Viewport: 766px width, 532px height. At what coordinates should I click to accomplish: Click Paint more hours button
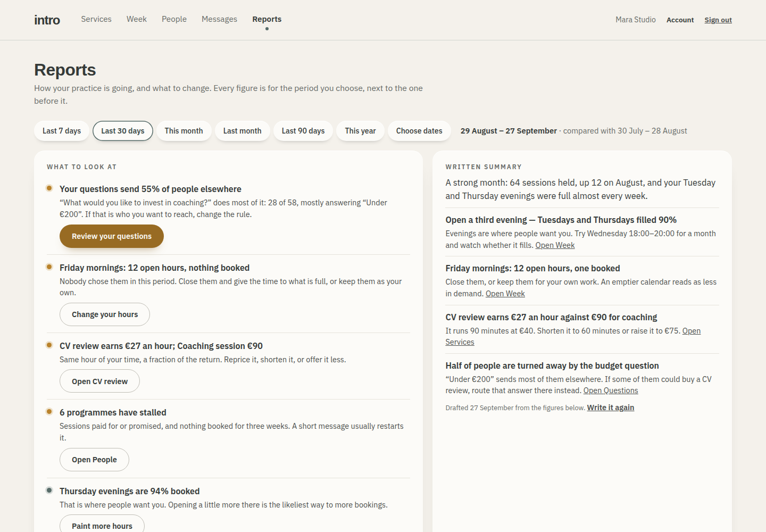click(x=102, y=523)
